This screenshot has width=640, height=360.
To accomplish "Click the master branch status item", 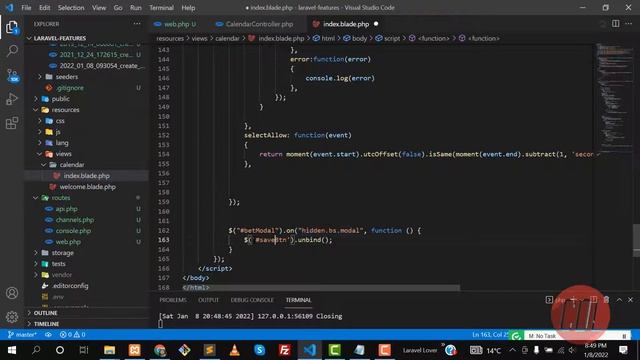I will [22, 335].
